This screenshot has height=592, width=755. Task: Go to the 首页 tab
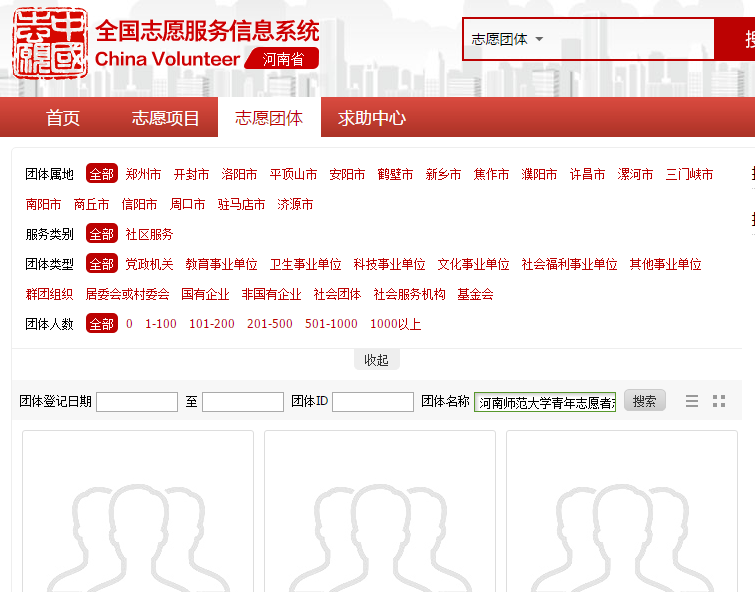(x=63, y=118)
